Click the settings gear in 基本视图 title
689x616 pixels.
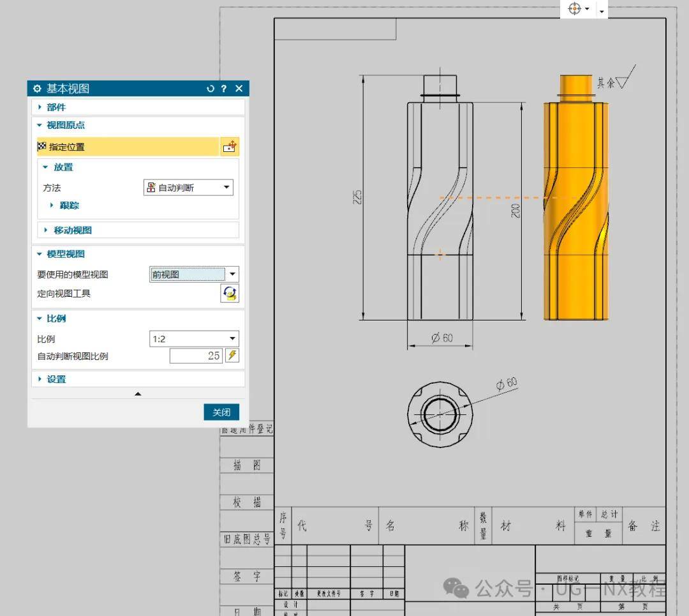(x=38, y=88)
